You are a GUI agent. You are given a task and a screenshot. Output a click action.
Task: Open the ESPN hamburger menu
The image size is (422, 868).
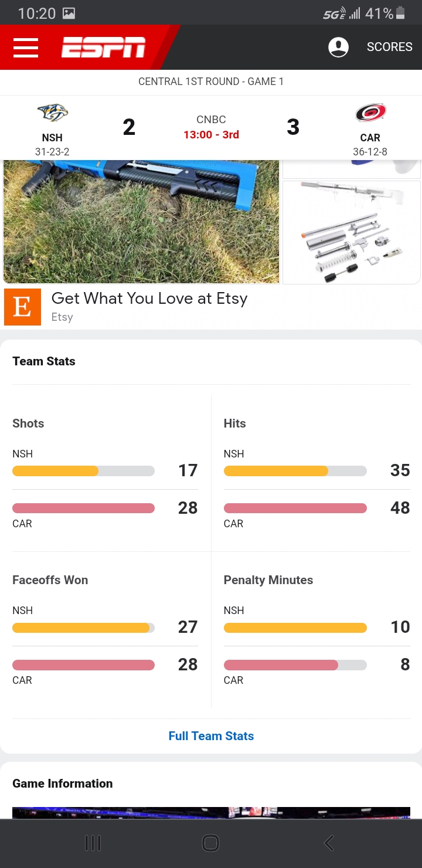click(x=25, y=48)
